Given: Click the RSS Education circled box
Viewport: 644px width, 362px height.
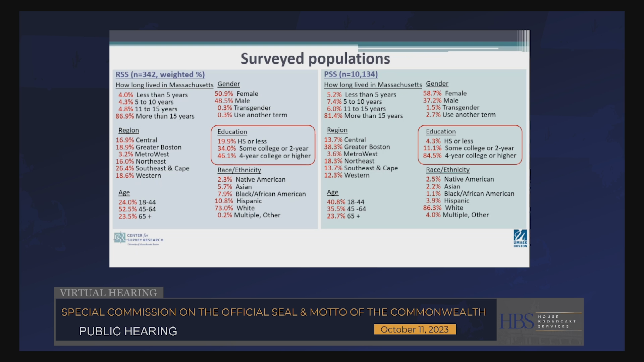Looking at the screenshot, I should click(263, 145).
